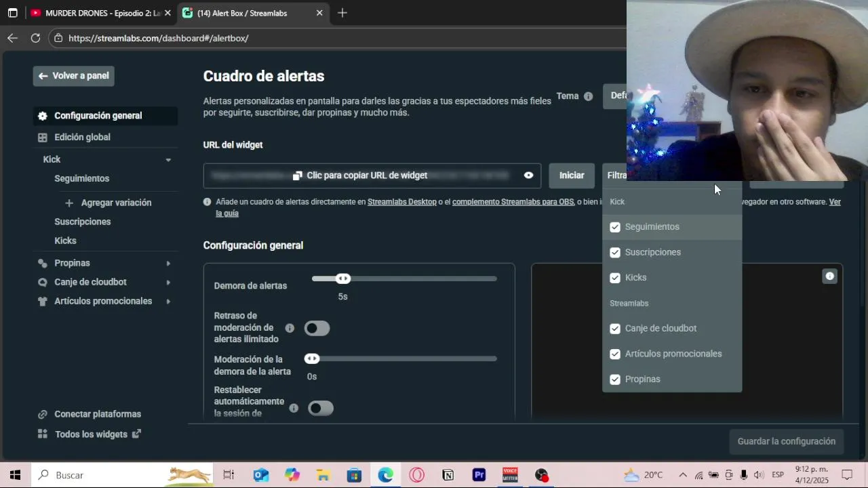Open Edición global in sidebar
This screenshot has height=488, width=868.
click(83, 137)
